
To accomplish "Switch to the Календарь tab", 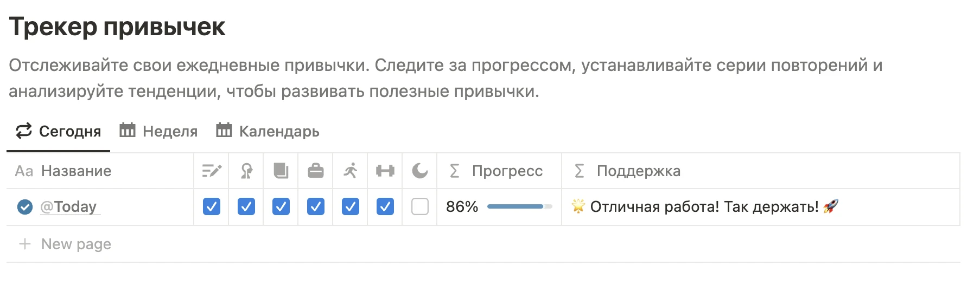I will pyautogui.click(x=268, y=132).
